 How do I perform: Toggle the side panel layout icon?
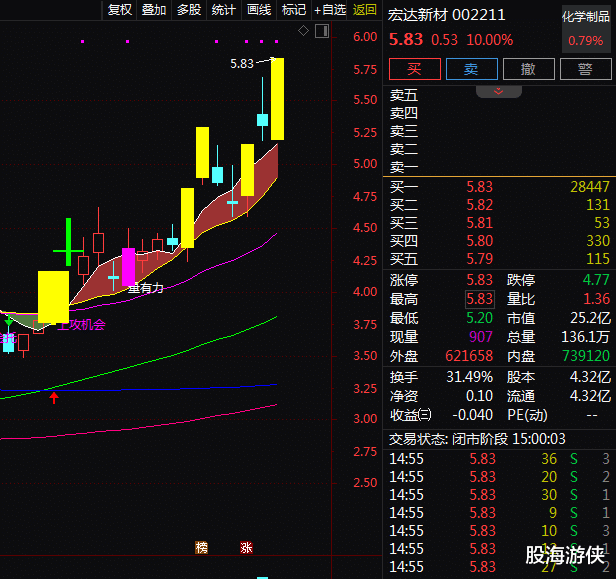pyautogui.click(x=322, y=31)
